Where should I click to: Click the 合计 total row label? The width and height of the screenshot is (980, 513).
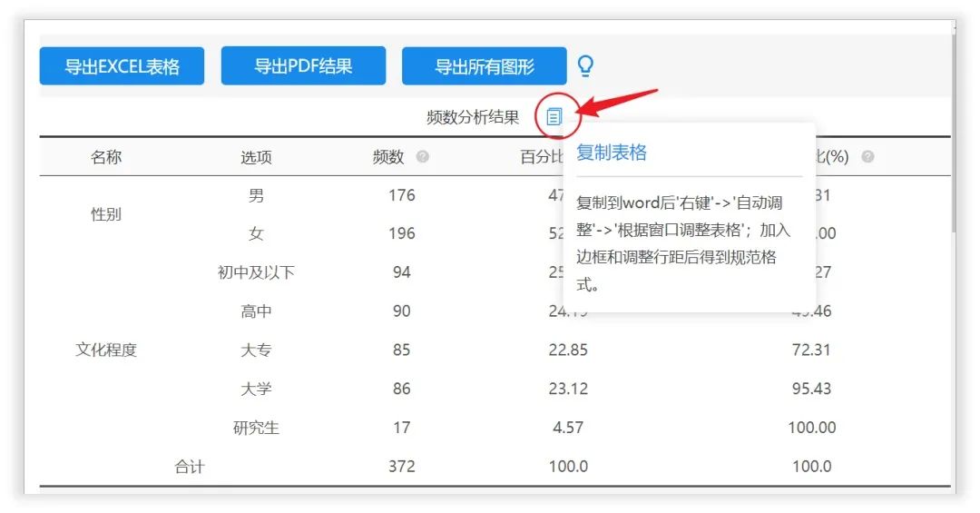tap(190, 466)
